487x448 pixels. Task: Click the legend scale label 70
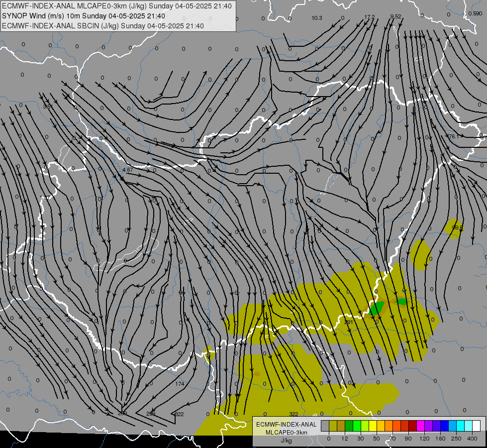coord(392,439)
